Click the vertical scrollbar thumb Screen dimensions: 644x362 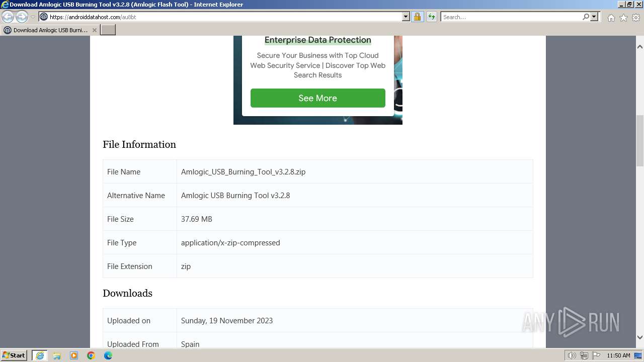(639, 140)
